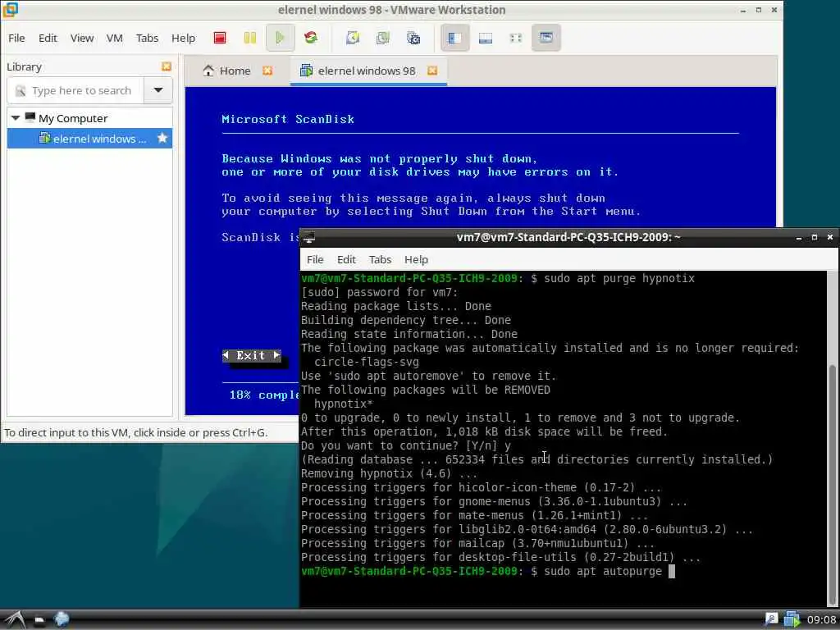Click the library search input field
840x630 pixels.
[x=76, y=90]
